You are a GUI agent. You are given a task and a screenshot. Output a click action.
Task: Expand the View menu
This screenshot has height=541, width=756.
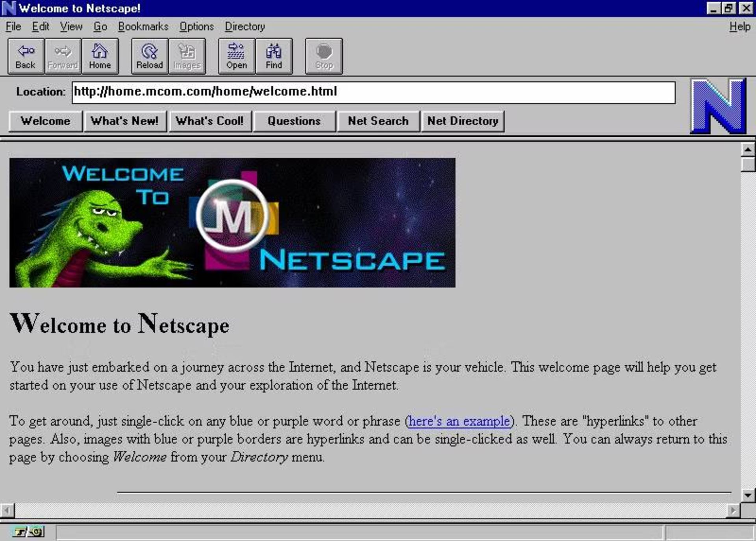[71, 26]
